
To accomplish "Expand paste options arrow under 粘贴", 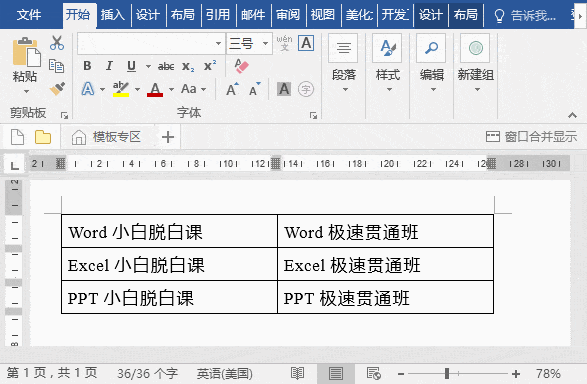I will (26, 91).
